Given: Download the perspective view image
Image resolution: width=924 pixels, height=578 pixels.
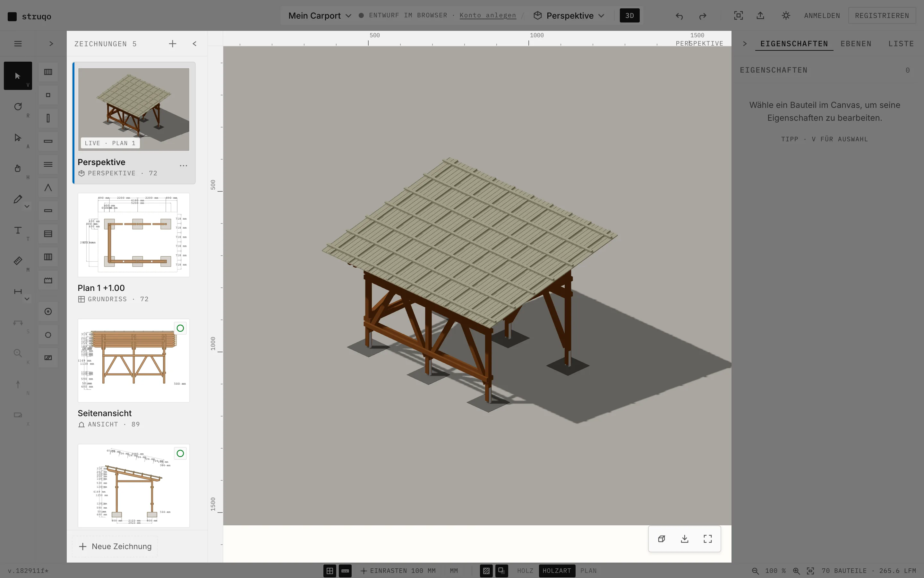Looking at the screenshot, I should coord(685,539).
